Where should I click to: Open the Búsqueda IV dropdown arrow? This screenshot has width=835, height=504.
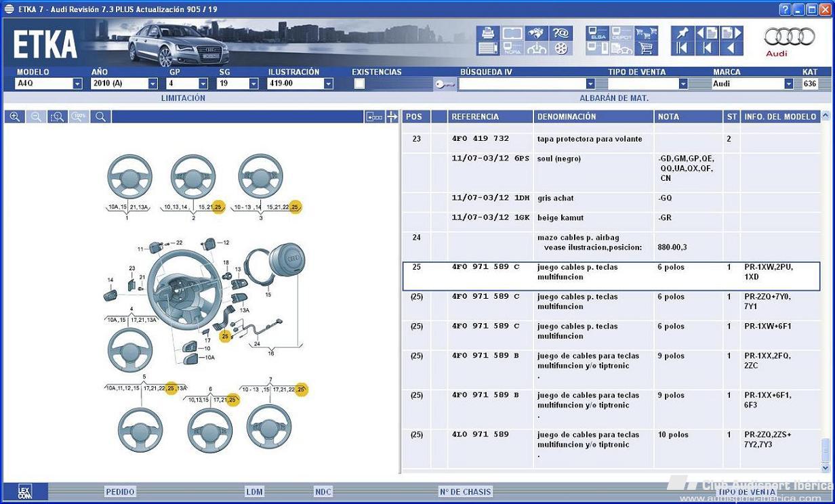pos(590,84)
